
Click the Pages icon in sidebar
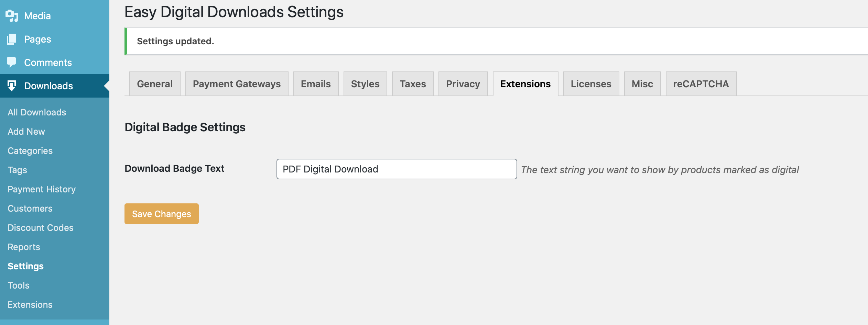click(12, 39)
